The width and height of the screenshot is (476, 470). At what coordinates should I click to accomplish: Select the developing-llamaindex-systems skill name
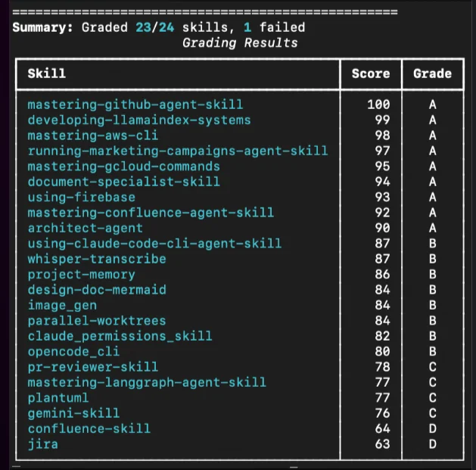pyautogui.click(x=138, y=120)
